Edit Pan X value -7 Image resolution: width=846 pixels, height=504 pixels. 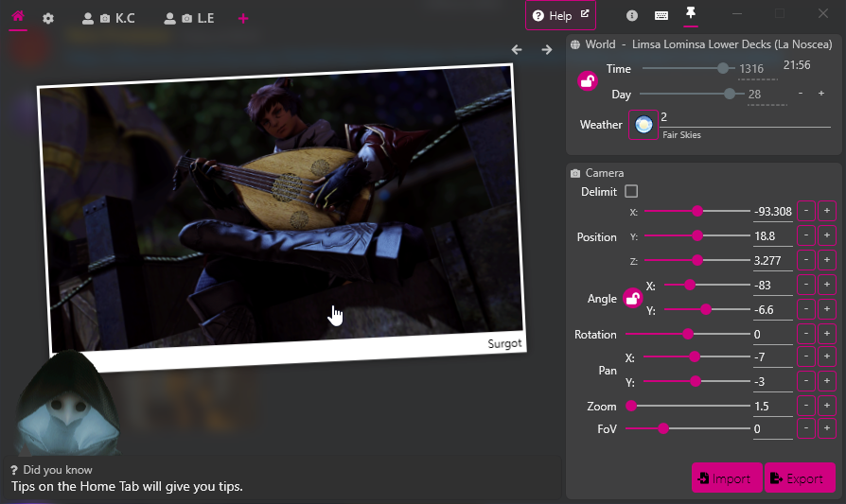point(773,357)
